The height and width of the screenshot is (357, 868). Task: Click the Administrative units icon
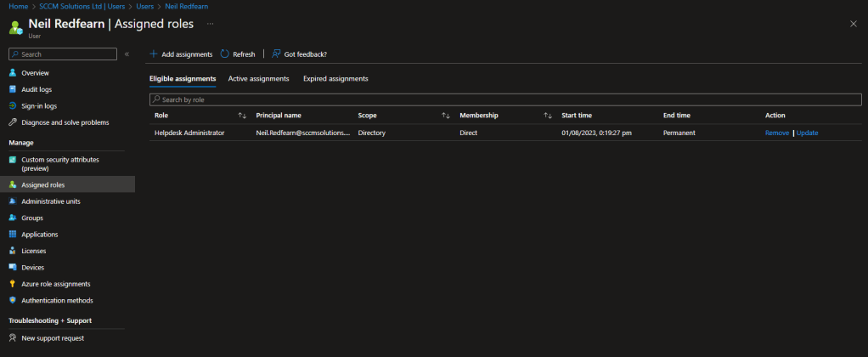13,201
